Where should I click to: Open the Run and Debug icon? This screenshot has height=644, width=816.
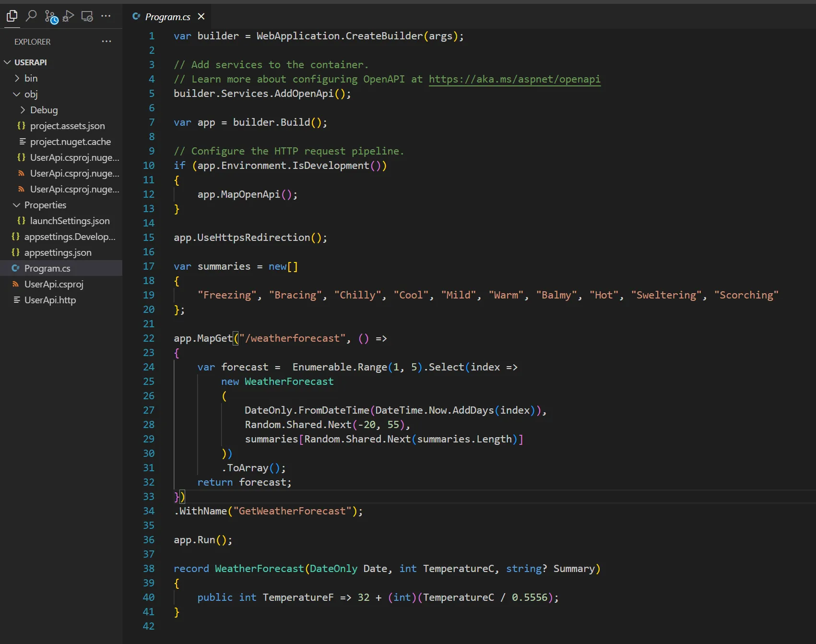68,16
